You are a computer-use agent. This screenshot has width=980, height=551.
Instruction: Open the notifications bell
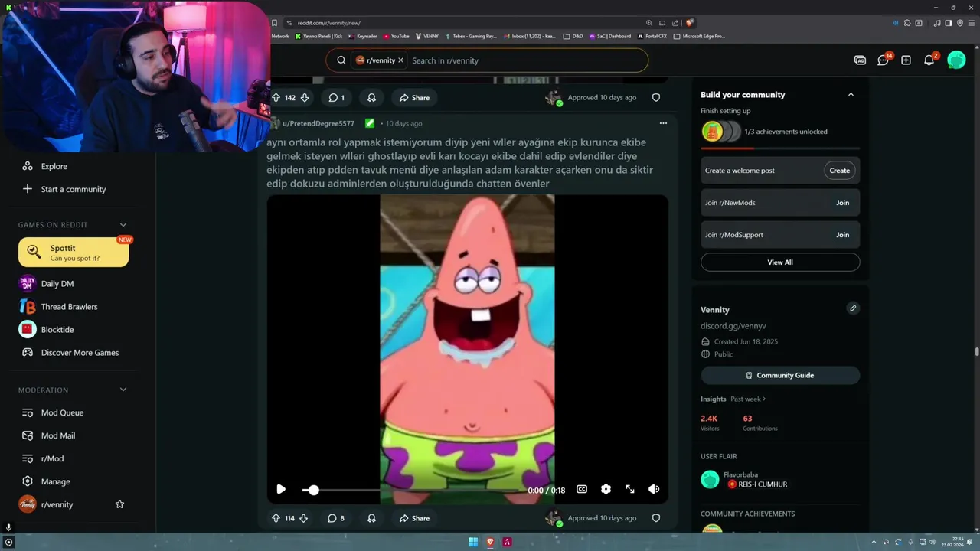point(929,60)
